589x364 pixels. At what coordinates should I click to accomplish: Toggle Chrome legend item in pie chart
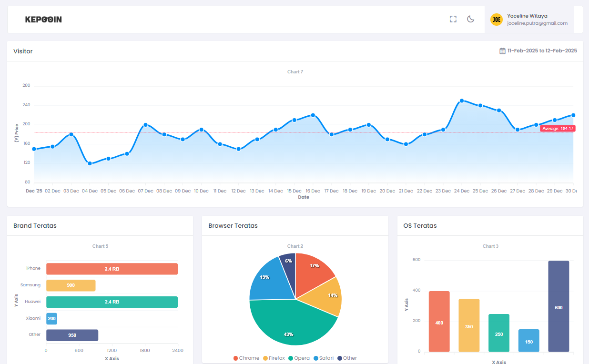click(x=246, y=358)
